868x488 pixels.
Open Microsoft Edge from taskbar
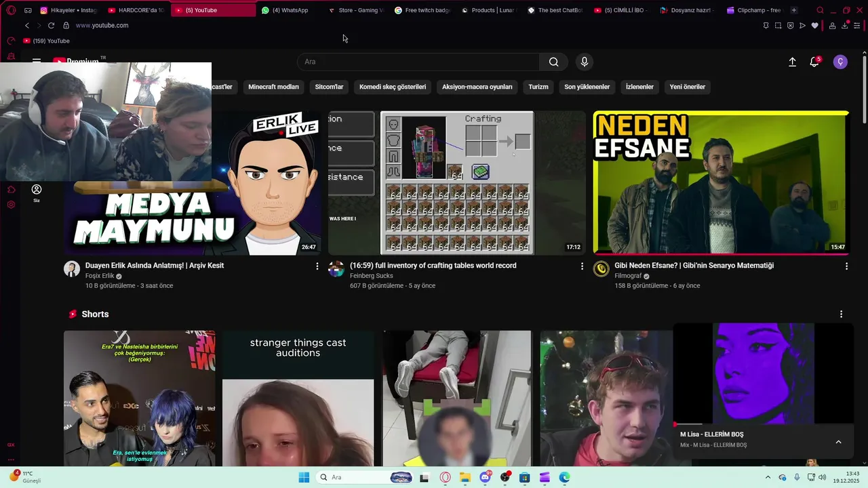pos(564,477)
